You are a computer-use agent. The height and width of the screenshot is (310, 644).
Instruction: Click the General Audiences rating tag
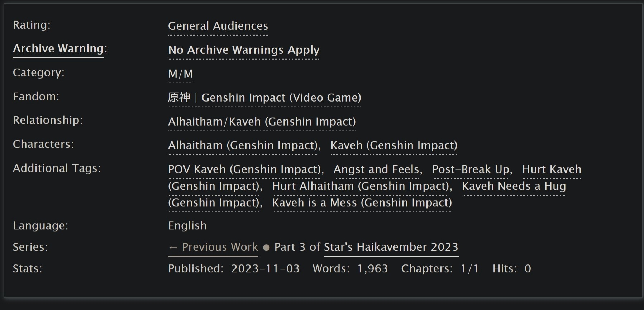point(218,26)
